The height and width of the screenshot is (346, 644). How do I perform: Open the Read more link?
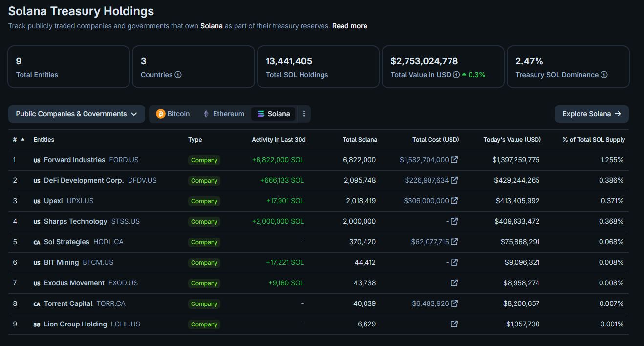click(350, 26)
